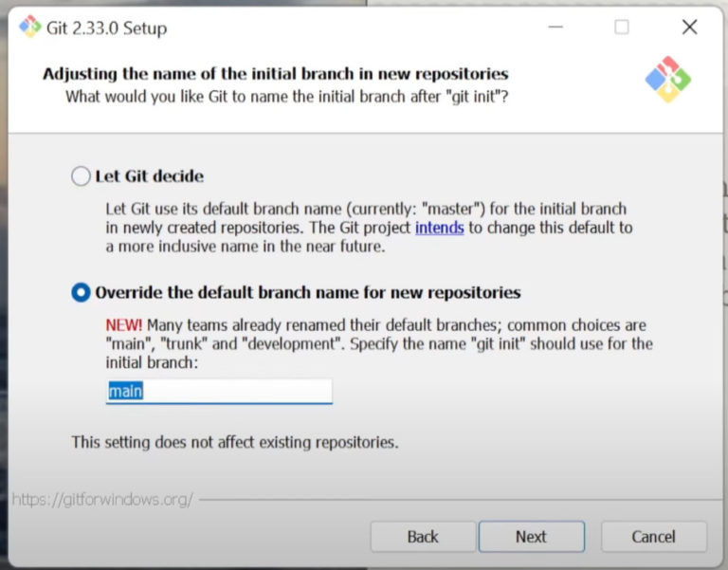Click the initial branch name input field

click(x=219, y=391)
